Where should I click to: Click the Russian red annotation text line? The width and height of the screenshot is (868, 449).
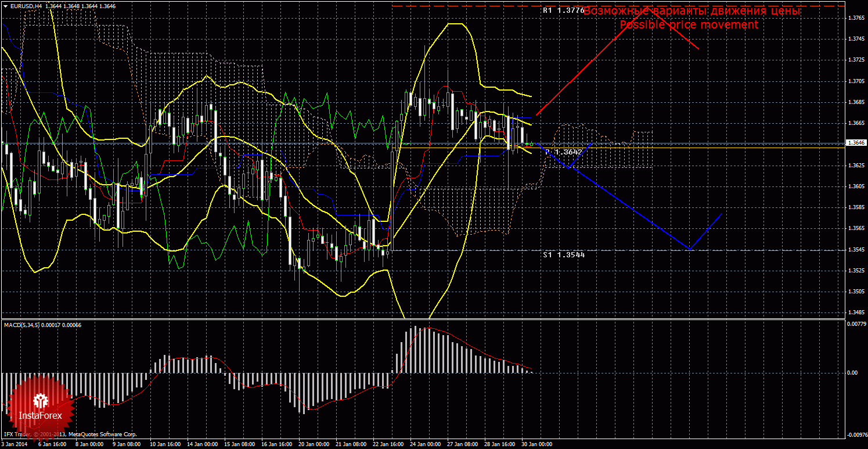tap(691, 11)
